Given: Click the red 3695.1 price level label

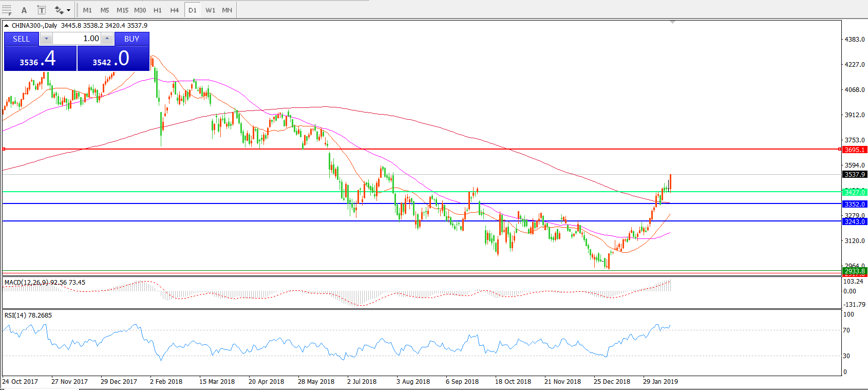Looking at the screenshot, I should tap(855, 150).
